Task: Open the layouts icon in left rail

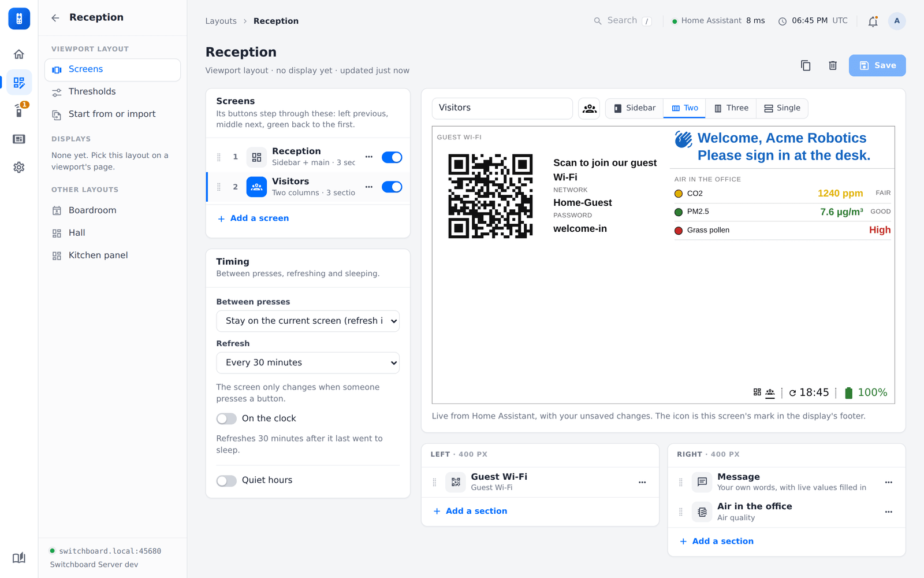Action: [x=19, y=83]
